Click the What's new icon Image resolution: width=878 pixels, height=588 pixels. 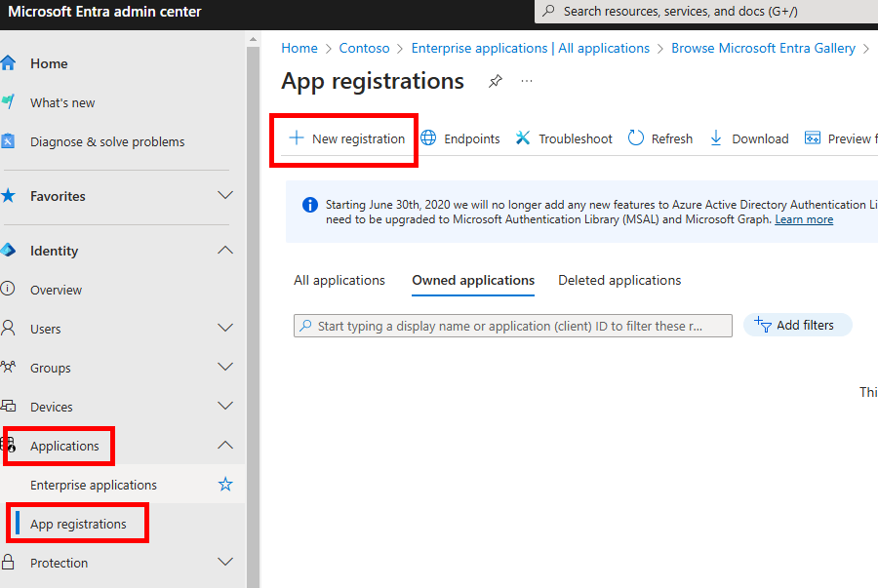[7, 101]
